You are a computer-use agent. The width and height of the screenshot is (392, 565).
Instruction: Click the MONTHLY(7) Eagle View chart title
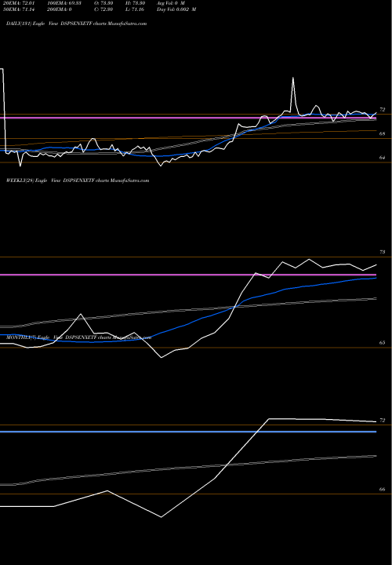click(x=78, y=337)
